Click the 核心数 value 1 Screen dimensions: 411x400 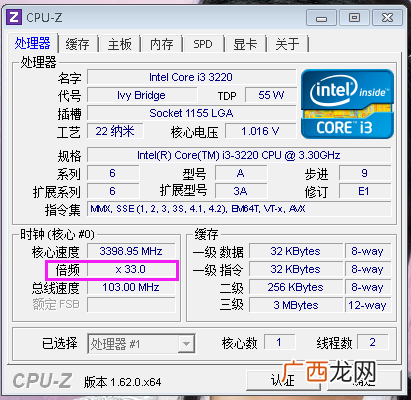click(279, 342)
